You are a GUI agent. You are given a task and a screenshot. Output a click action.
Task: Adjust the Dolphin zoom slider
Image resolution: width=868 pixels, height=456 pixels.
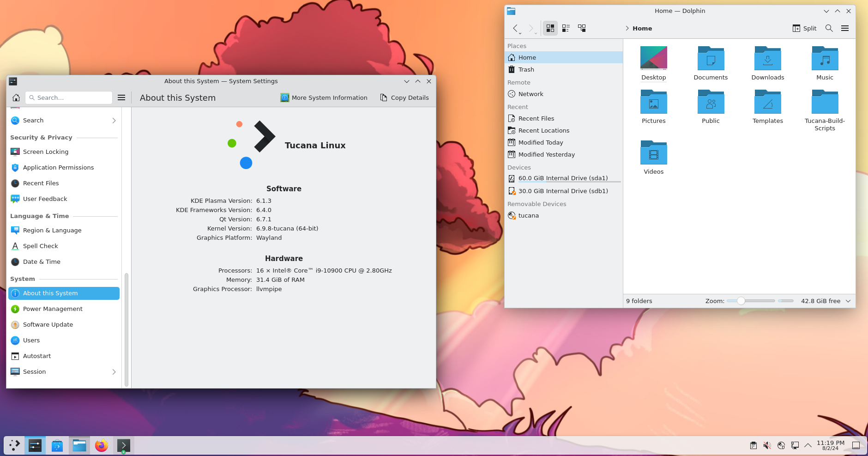point(741,301)
